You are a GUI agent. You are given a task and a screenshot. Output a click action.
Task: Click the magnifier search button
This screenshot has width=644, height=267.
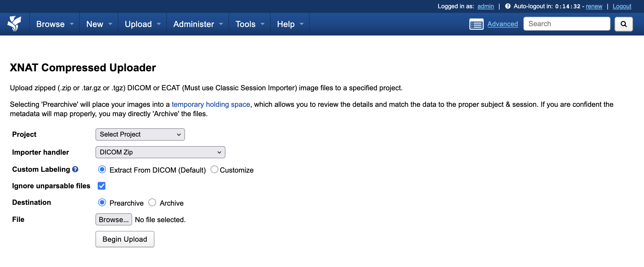(x=624, y=24)
